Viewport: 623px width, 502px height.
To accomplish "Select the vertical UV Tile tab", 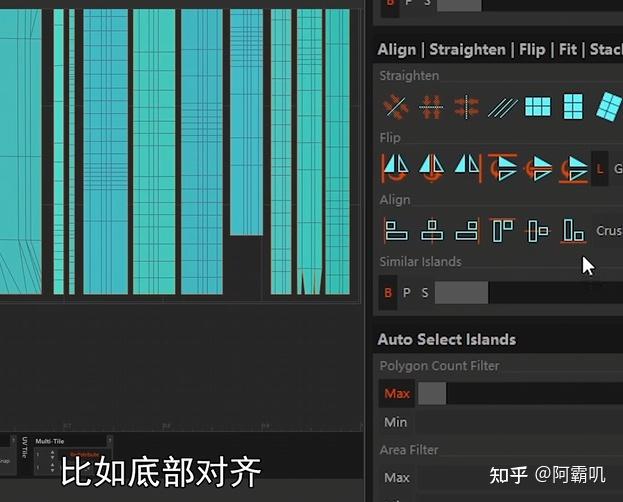I will pyautogui.click(x=25, y=448).
